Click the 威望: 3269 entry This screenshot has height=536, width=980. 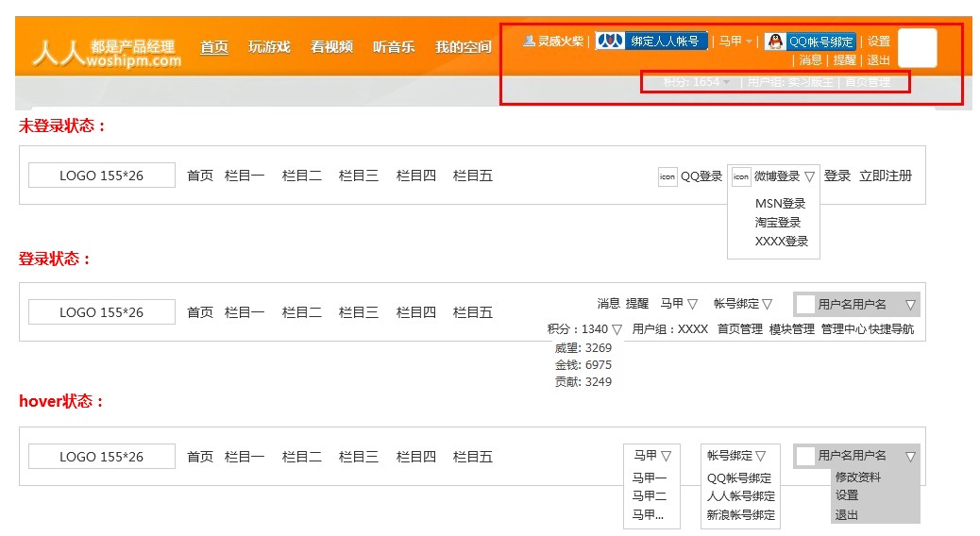(x=583, y=348)
